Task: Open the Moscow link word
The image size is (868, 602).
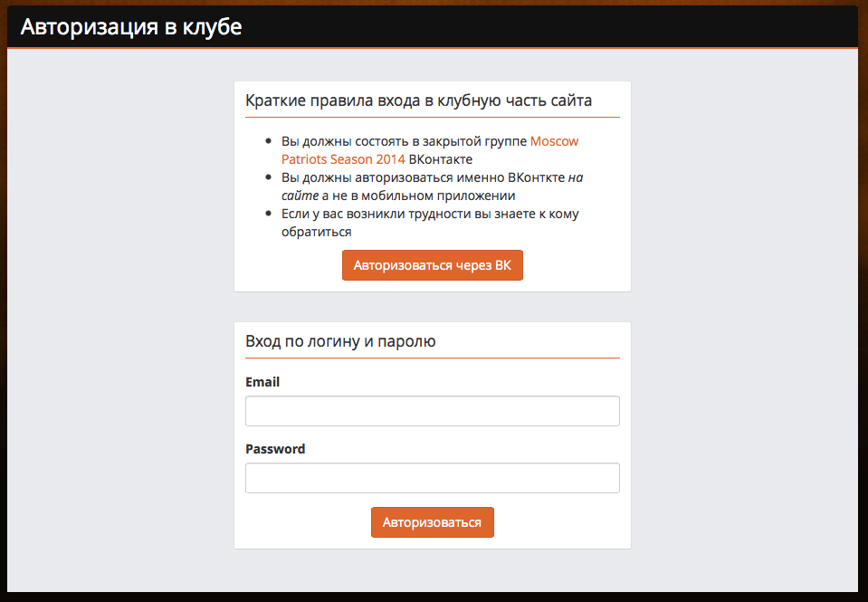Action: 554,141
